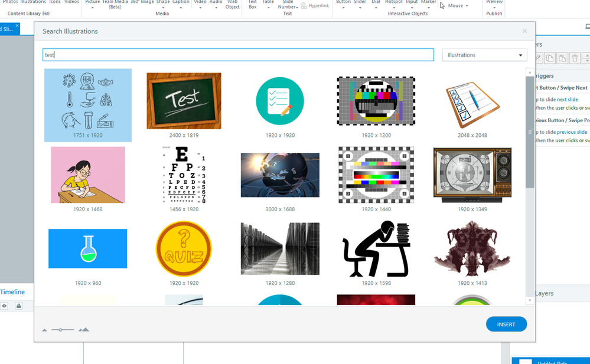Select the eye chart illustration
Viewport: 590px width, 364px height.
click(184, 175)
